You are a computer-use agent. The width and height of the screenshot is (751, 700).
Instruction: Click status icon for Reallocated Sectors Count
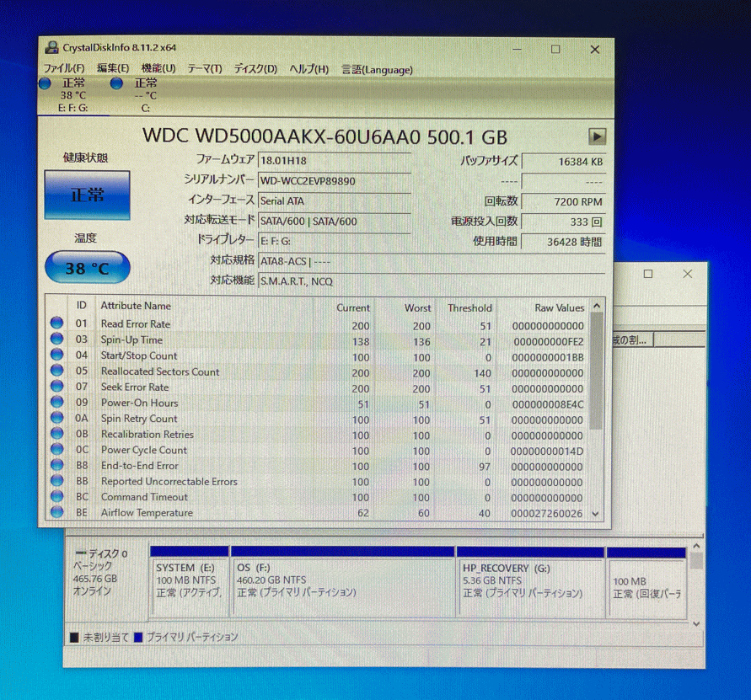pos(56,371)
